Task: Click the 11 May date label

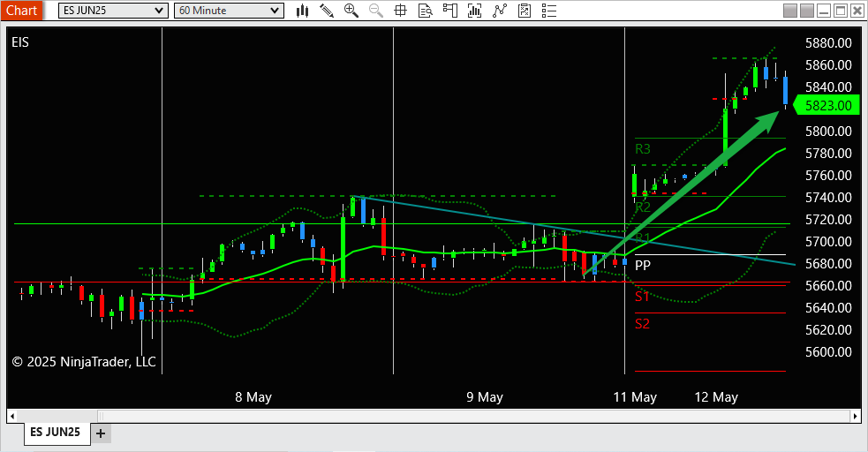Action: [635, 397]
